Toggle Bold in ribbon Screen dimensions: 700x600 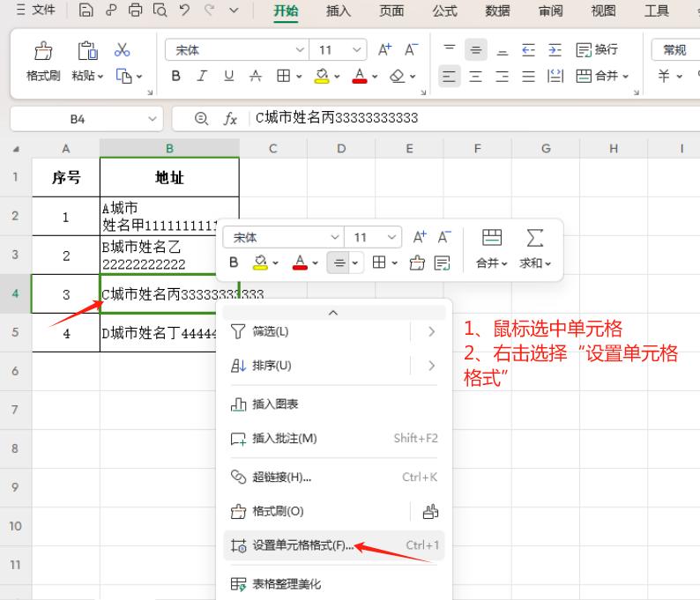click(176, 77)
